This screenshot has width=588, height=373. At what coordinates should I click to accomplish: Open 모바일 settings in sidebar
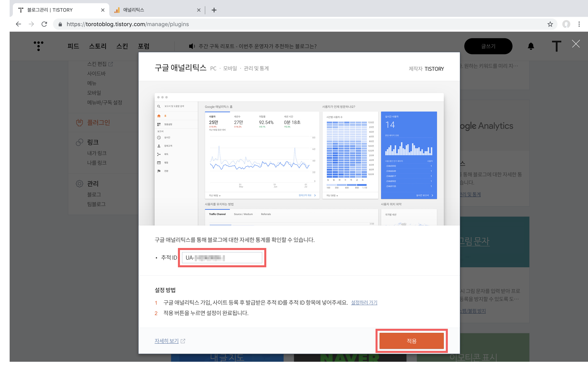tap(94, 93)
